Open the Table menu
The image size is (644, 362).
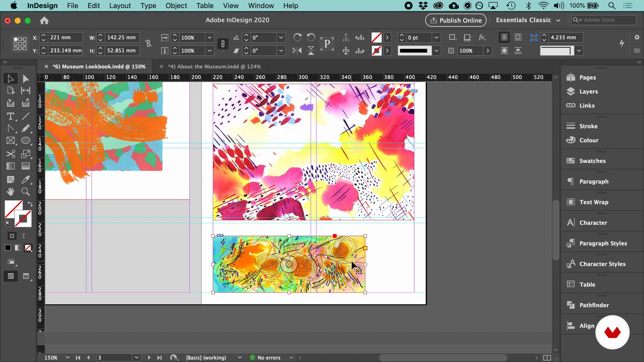pyautogui.click(x=205, y=6)
